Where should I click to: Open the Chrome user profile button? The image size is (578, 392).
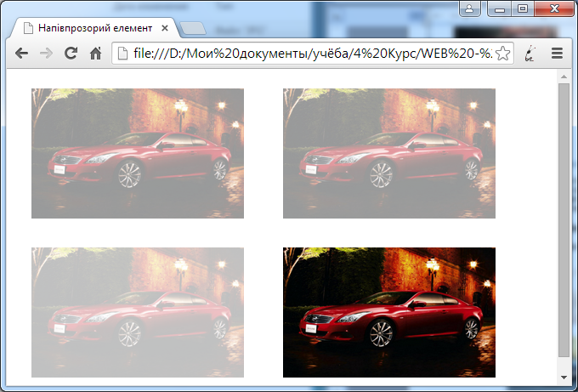[470, 9]
